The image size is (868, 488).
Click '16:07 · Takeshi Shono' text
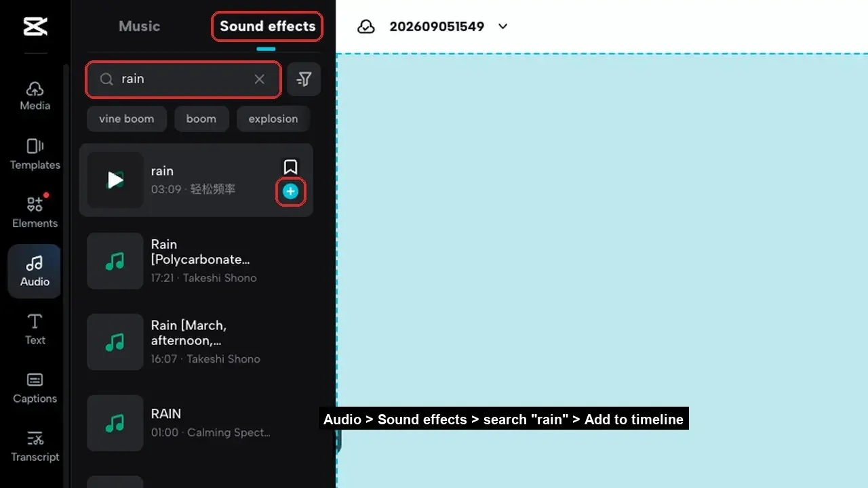205,359
